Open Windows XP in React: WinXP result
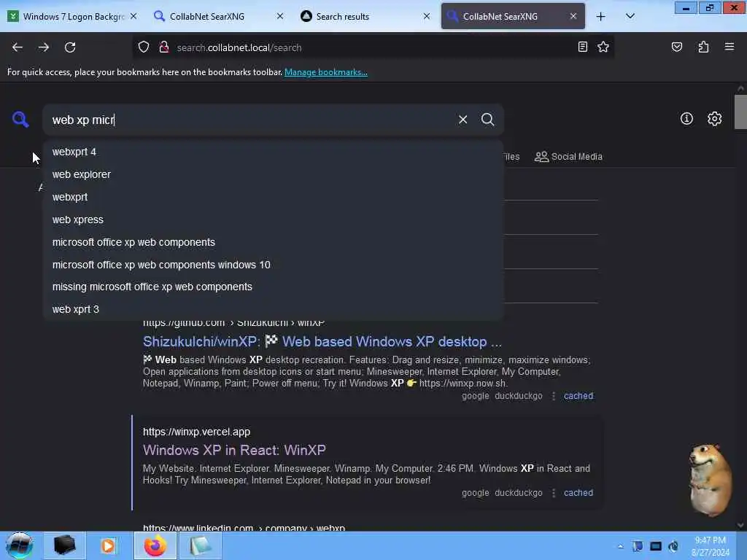Image resolution: width=747 pixels, height=560 pixels. [234, 450]
